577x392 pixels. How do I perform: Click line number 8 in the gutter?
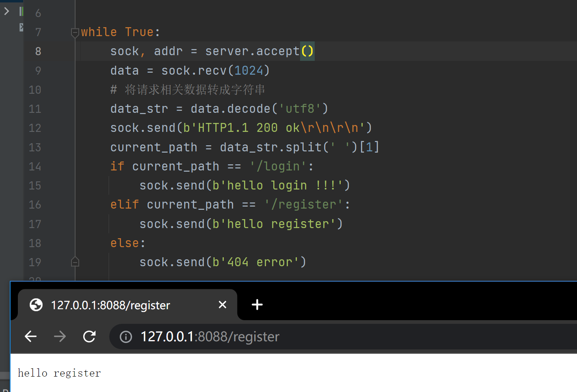coord(38,51)
